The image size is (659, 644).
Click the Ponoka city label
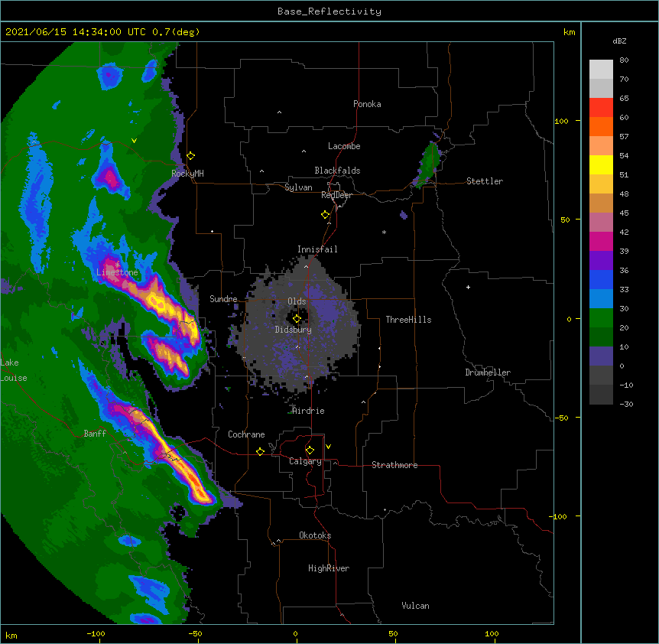(x=367, y=104)
